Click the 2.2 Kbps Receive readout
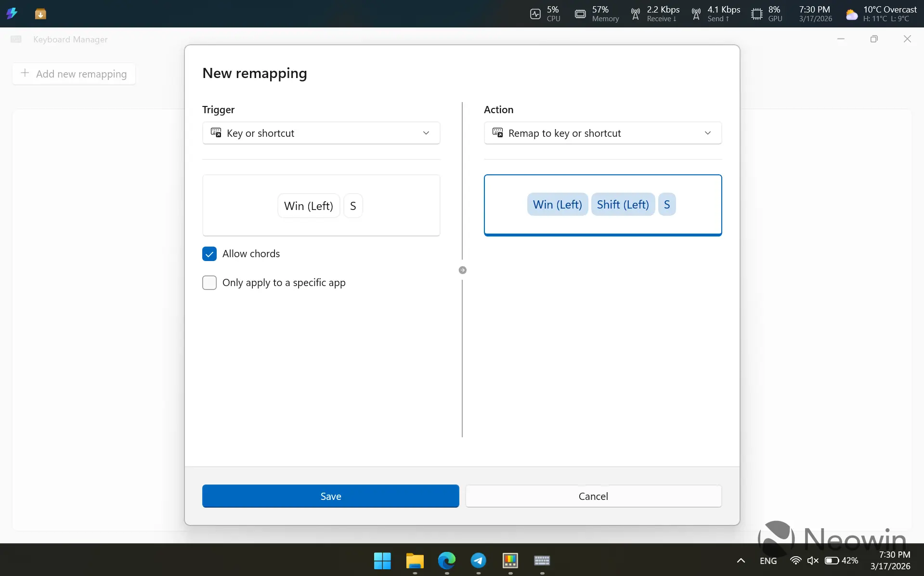The image size is (924, 576). (x=663, y=14)
